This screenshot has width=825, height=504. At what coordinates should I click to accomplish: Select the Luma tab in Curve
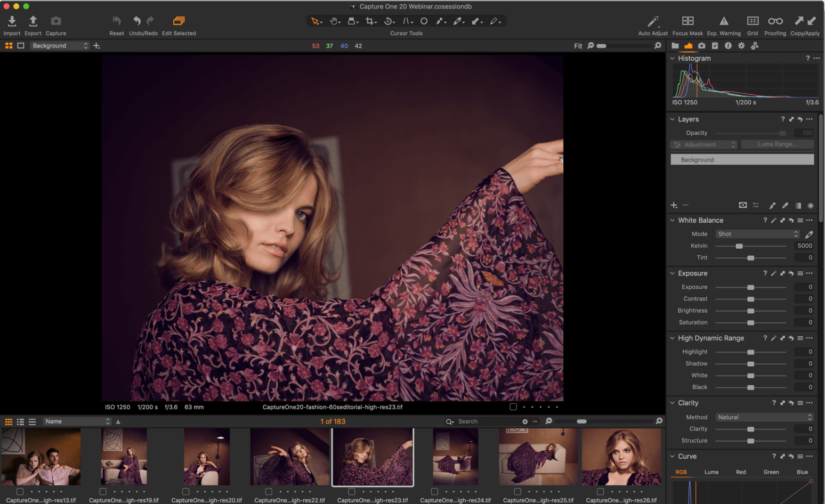coord(711,472)
